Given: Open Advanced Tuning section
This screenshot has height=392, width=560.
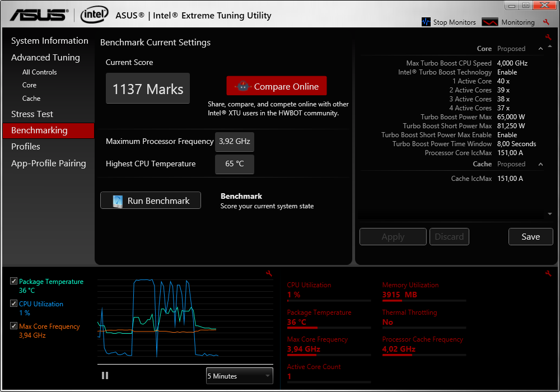Looking at the screenshot, I should [x=45, y=58].
